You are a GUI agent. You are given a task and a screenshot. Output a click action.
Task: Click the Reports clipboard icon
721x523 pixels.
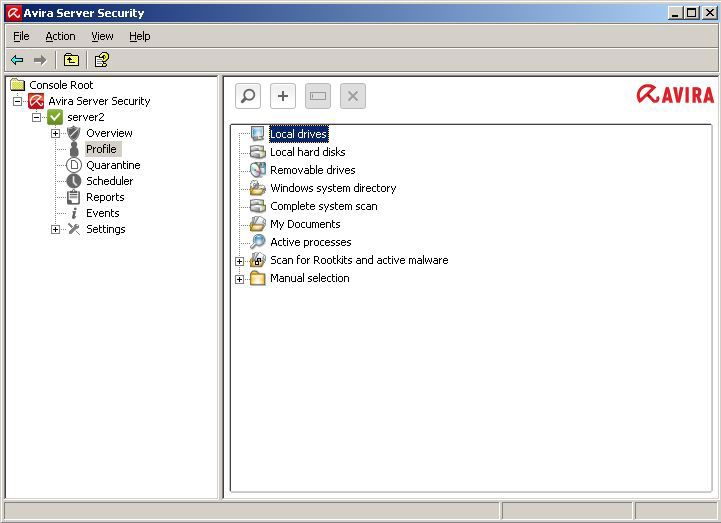[74, 197]
